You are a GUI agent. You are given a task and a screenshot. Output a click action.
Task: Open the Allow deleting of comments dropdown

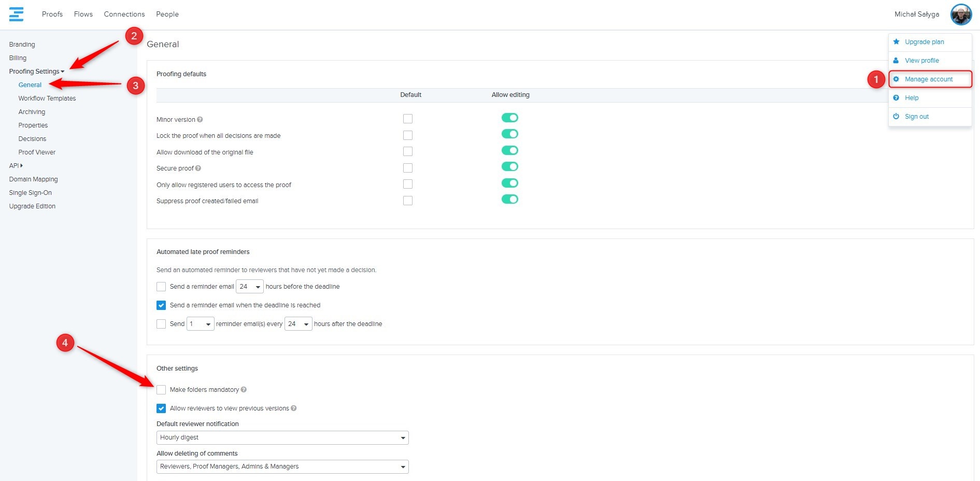click(282, 466)
